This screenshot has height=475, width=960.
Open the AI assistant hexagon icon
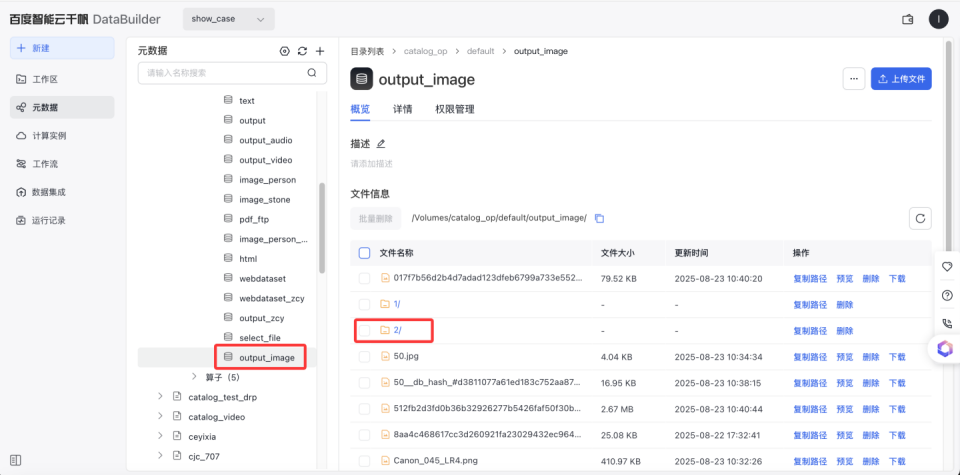(945, 349)
